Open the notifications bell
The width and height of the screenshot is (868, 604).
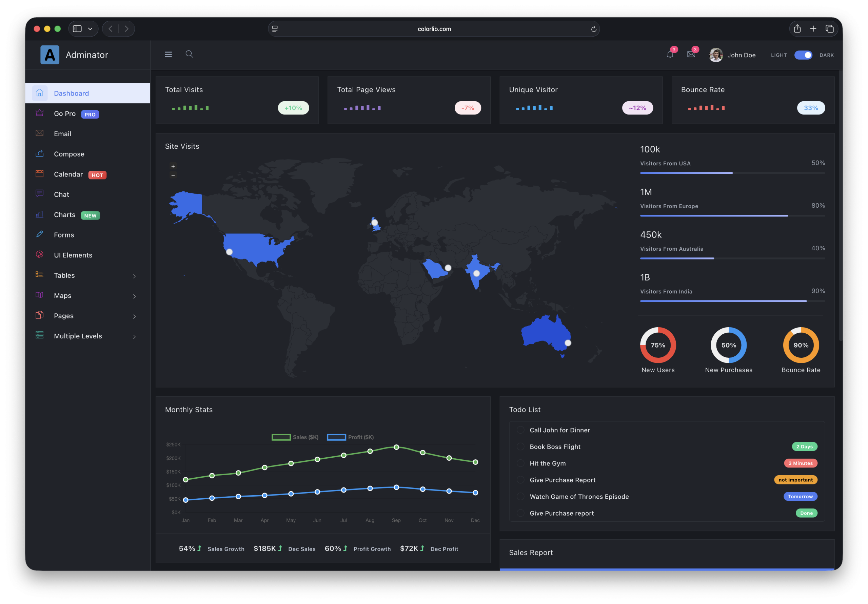click(670, 55)
